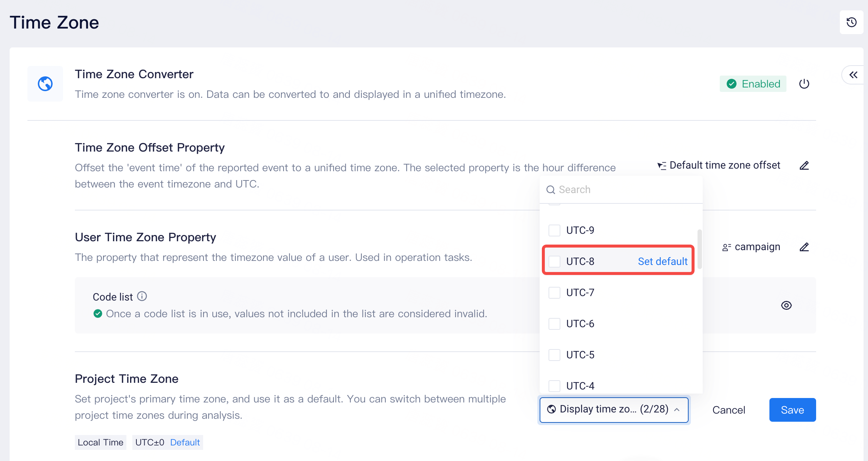Collapse side panel with double-chevron icon

[x=853, y=75]
